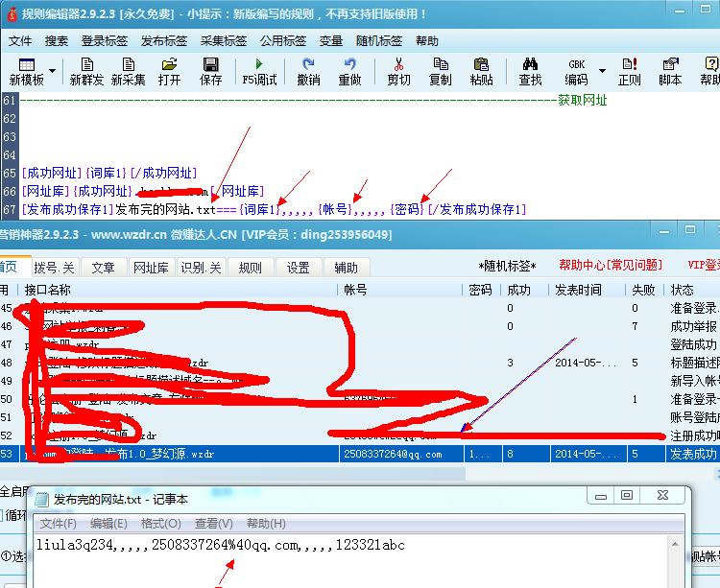Open 查找 binoculars search tool

click(530, 72)
